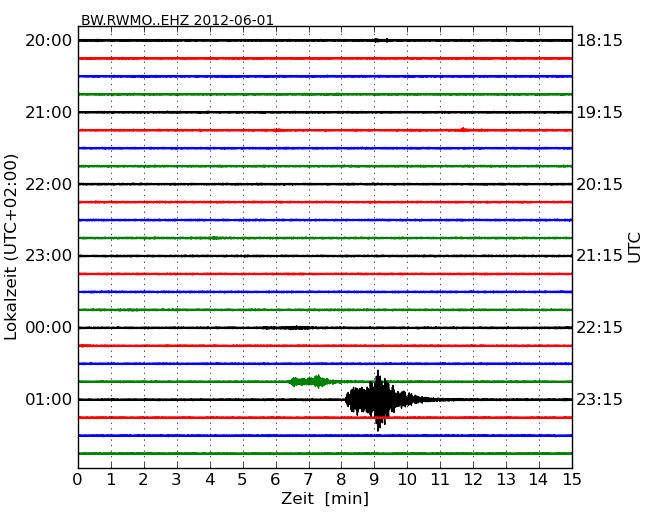Click the small green blip near minute 4
Image resolution: width=650 pixels, height=520 pixels.
point(214,238)
